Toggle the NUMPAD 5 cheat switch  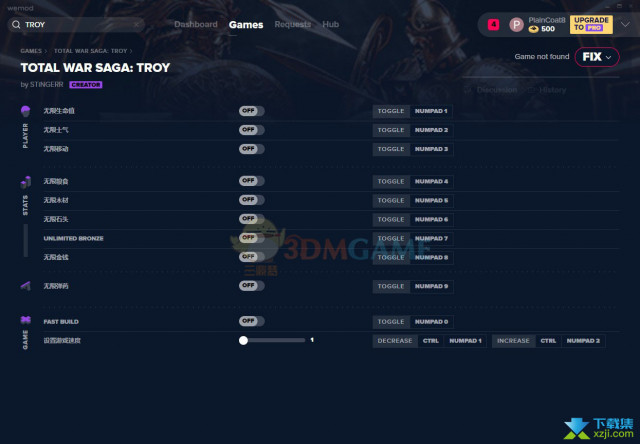pos(251,200)
